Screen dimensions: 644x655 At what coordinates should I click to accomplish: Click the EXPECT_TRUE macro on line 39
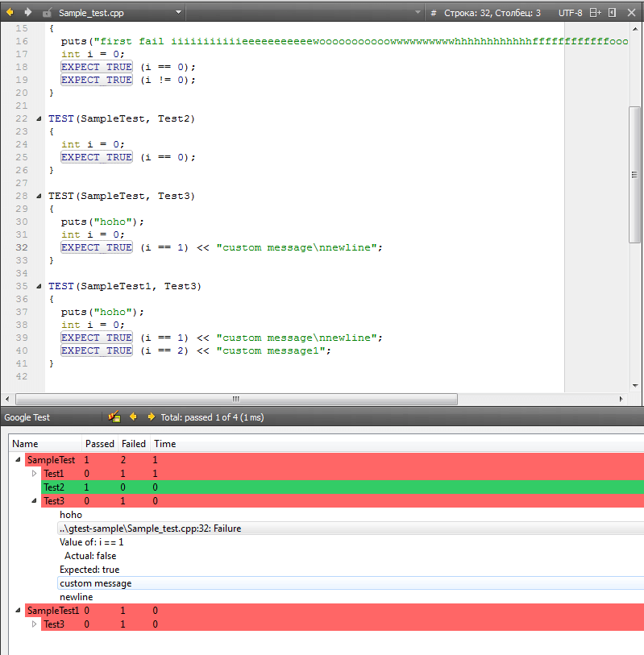(97, 338)
